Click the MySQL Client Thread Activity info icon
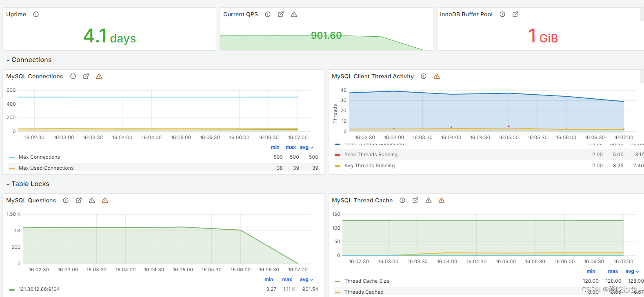The width and height of the screenshot is (644, 297). tap(424, 76)
